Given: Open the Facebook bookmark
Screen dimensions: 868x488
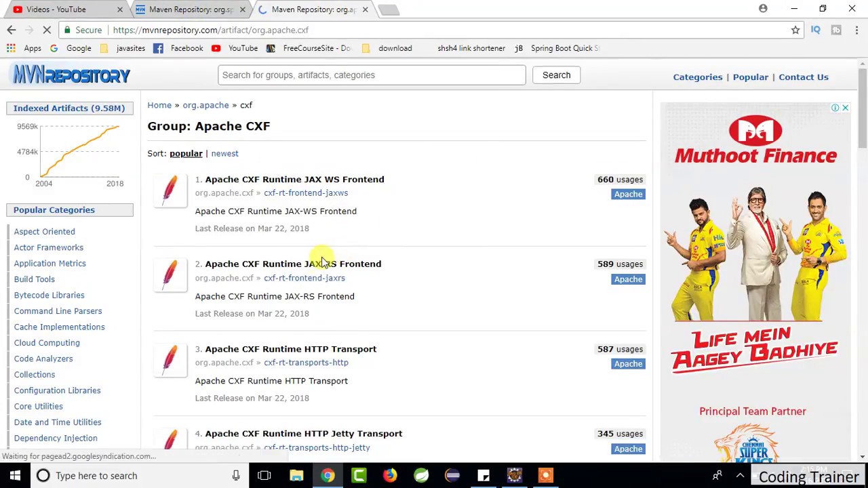Looking at the screenshot, I should pyautogui.click(x=178, y=48).
